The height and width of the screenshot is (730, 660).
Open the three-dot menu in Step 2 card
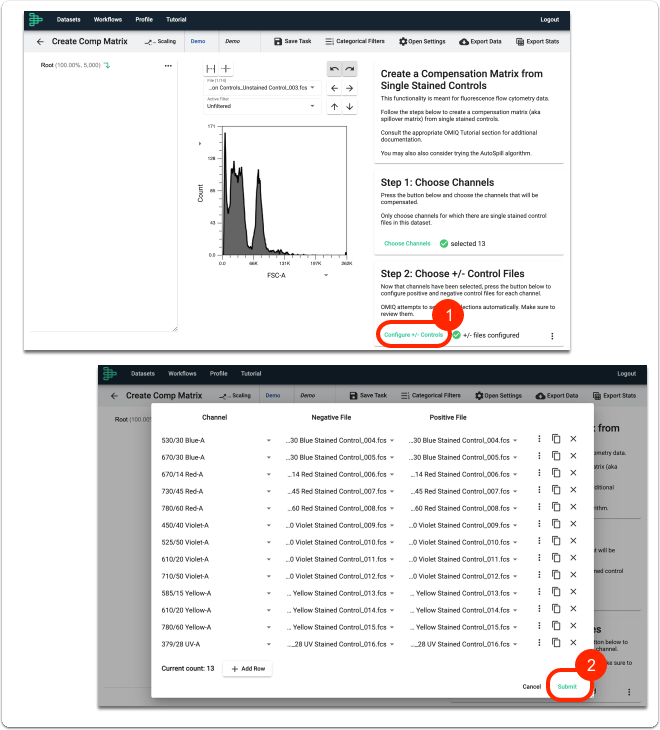pos(552,336)
